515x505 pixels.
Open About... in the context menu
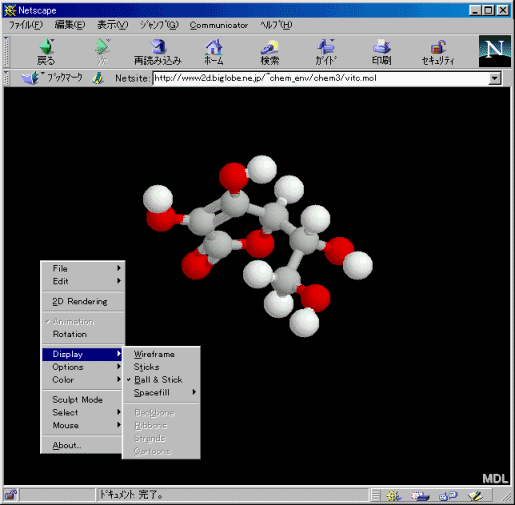pos(83,445)
